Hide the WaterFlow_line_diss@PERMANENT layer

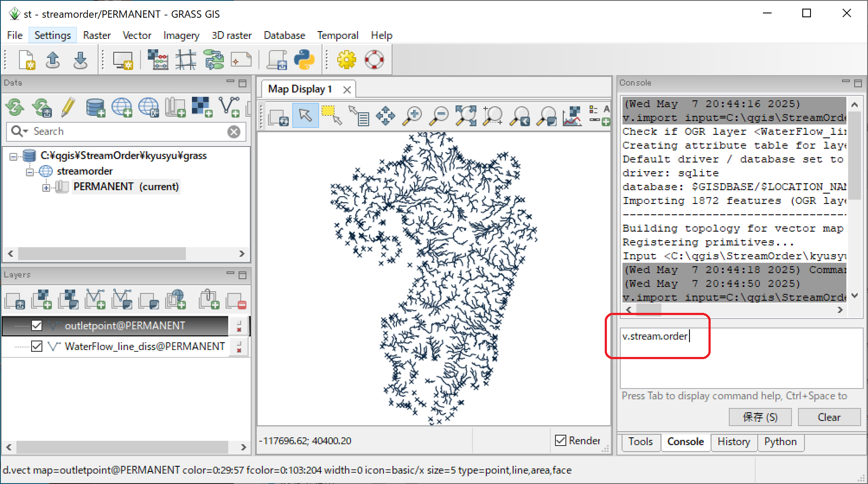[37, 346]
